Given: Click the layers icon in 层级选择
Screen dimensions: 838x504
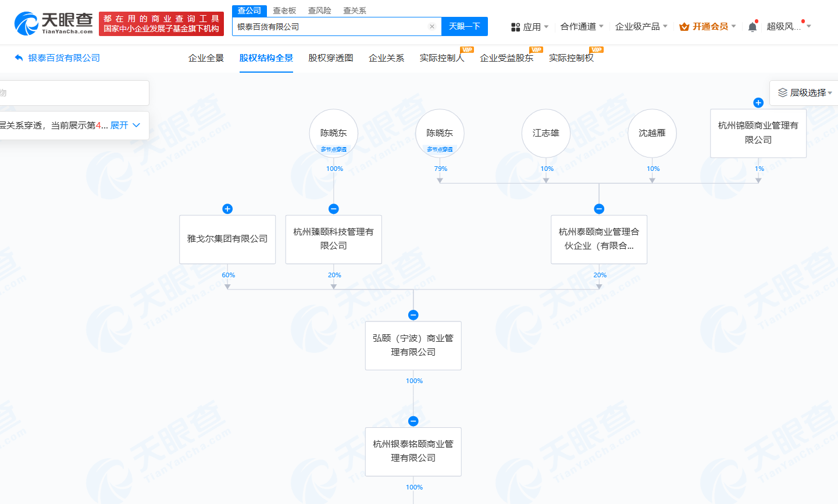Looking at the screenshot, I should (783, 92).
